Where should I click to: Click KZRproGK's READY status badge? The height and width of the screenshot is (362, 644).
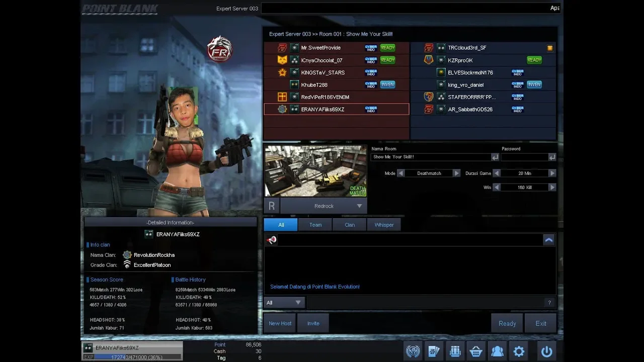[534, 60]
